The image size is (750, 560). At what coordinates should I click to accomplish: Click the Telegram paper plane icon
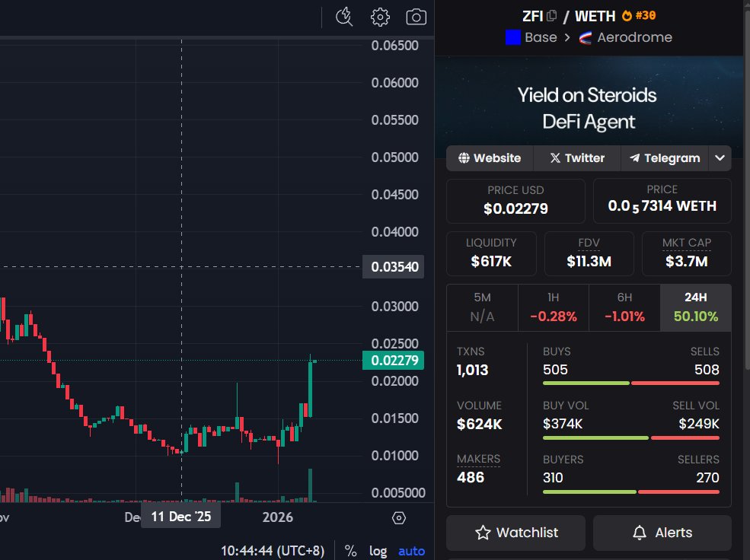[635, 158]
